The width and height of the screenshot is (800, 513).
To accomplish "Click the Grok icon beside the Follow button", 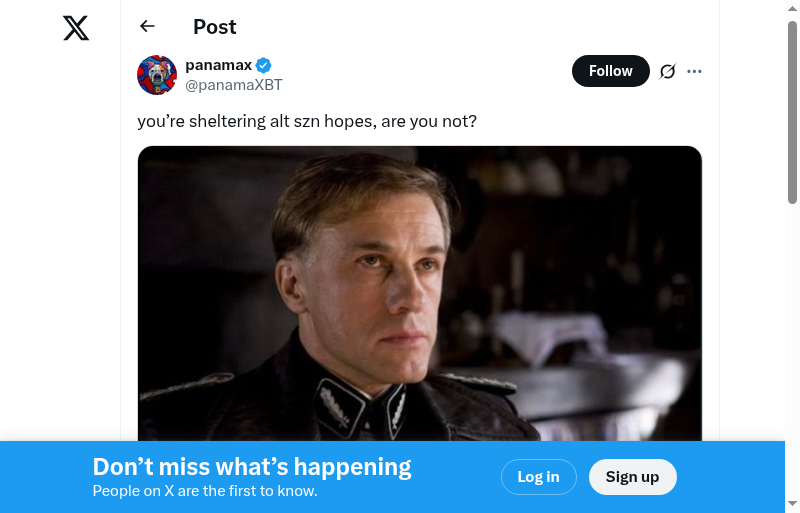I will click(668, 71).
